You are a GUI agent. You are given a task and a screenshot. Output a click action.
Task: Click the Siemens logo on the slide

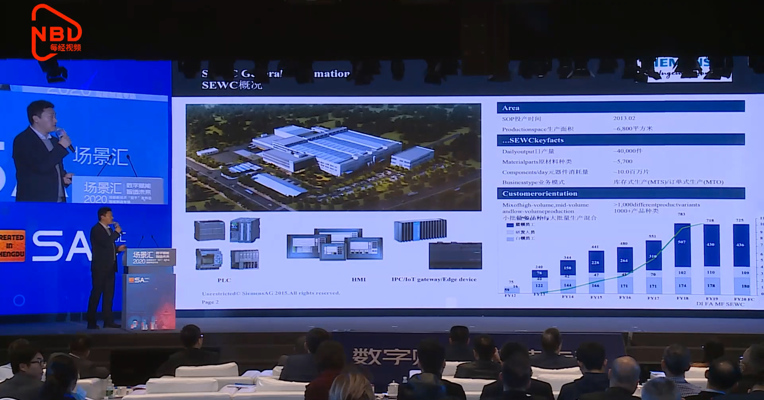coord(685,67)
